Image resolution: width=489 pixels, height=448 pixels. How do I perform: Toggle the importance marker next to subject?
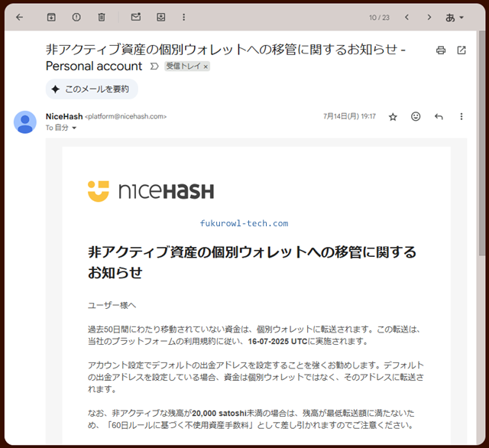(x=154, y=67)
